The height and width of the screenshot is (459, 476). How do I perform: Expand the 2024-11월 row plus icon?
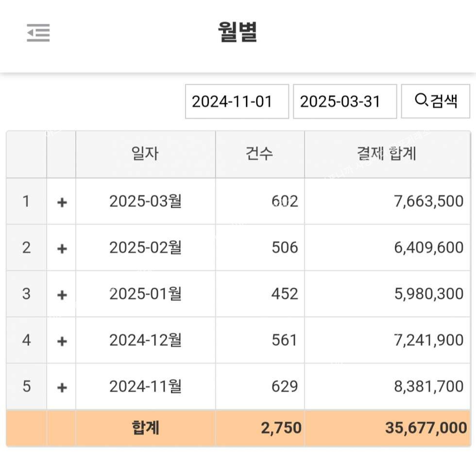[x=62, y=387]
